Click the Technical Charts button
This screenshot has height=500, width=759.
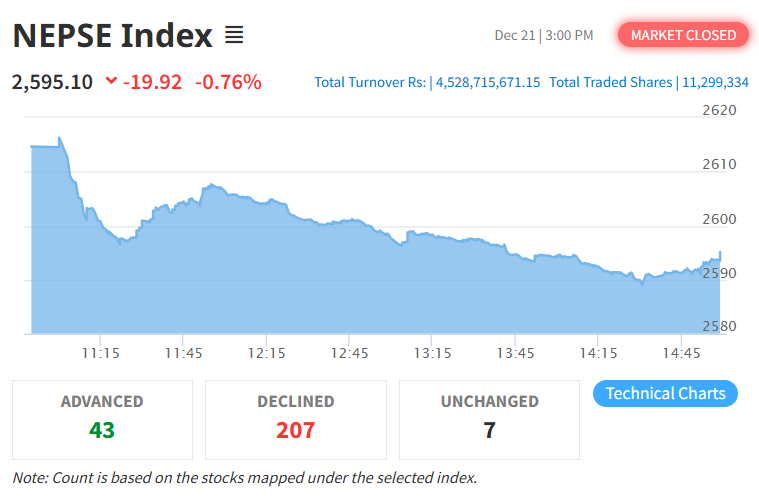(x=665, y=393)
